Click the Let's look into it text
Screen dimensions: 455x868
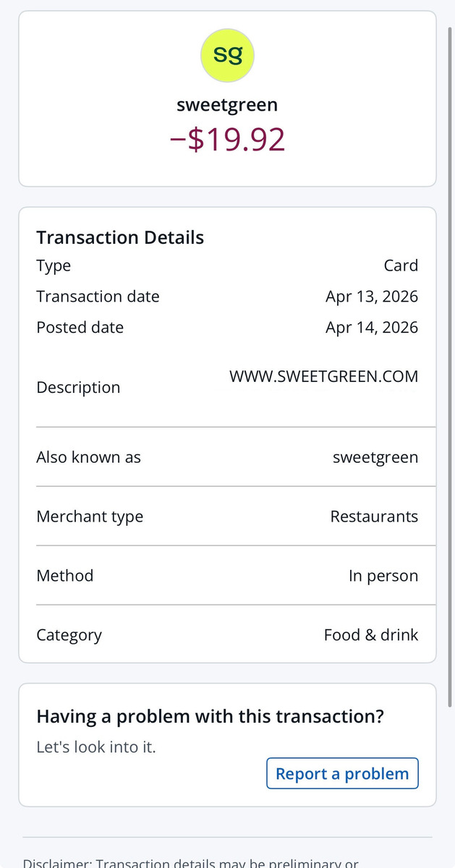[96, 746]
